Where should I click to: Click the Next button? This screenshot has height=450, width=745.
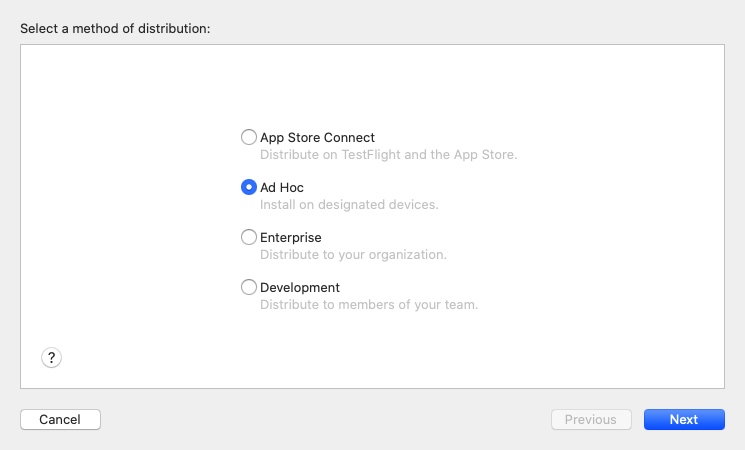click(684, 419)
